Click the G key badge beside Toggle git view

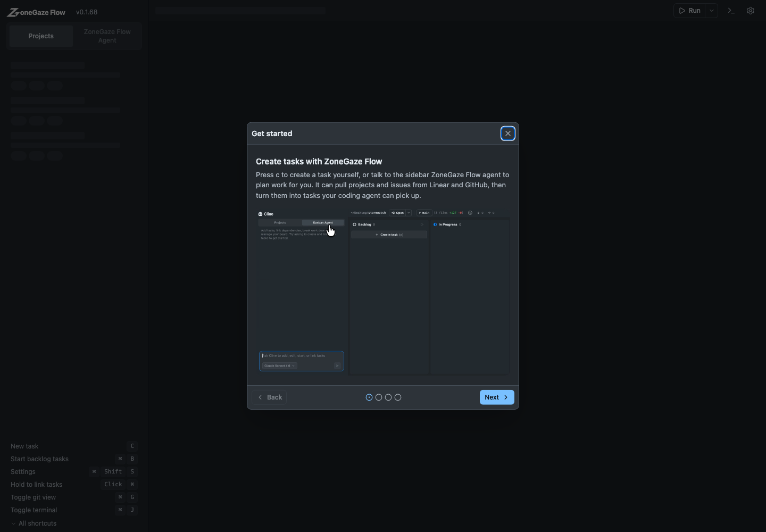coord(132,497)
